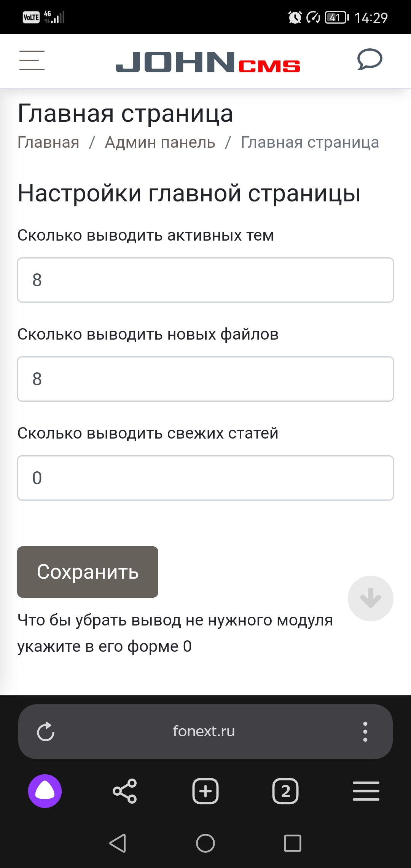Open a new browser tab
411x868 pixels.
(x=205, y=791)
